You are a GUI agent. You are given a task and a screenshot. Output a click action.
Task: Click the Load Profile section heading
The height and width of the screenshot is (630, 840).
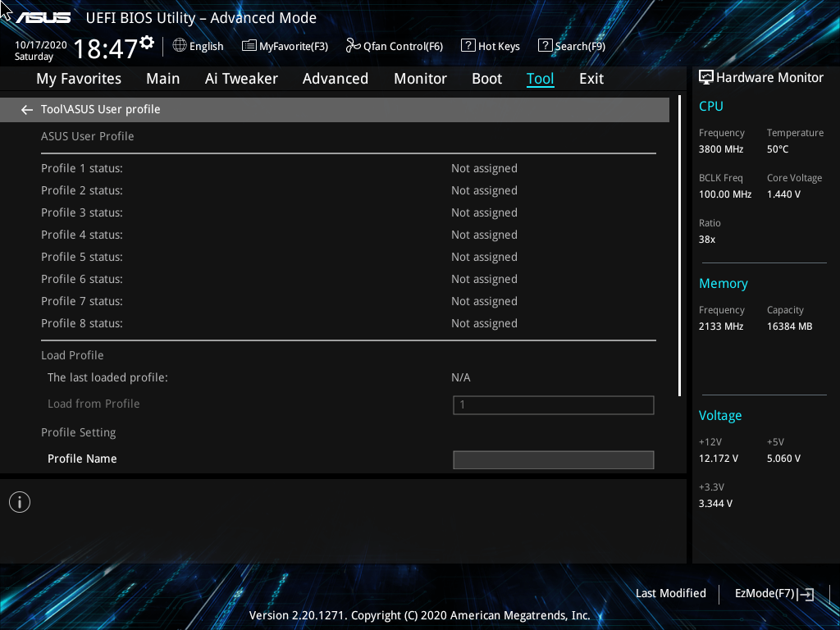72,355
